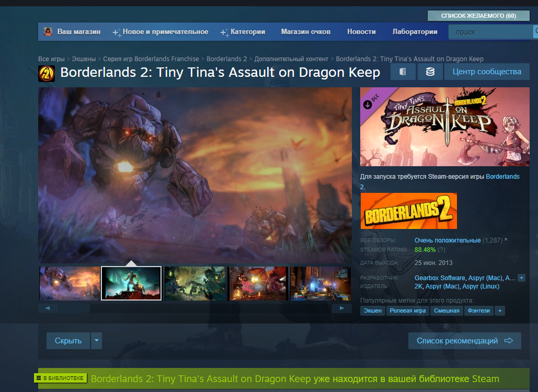This screenshot has width=538, height=392.
Task: Open Очень положительные reviews link
Action: click(x=448, y=240)
